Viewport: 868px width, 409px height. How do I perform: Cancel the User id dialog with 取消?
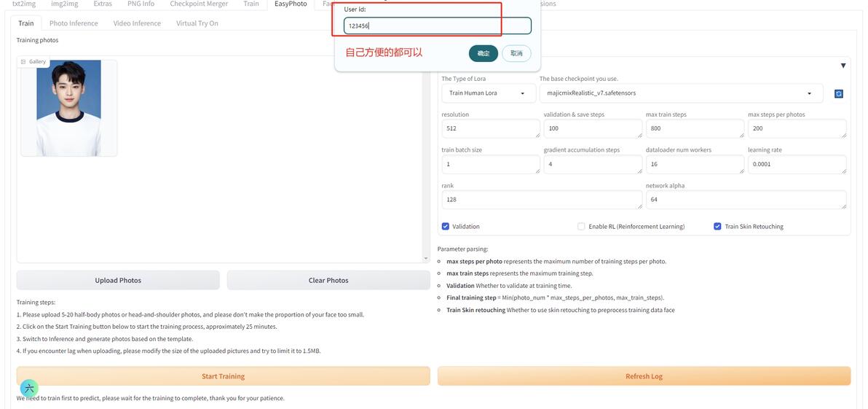coord(516,53)
